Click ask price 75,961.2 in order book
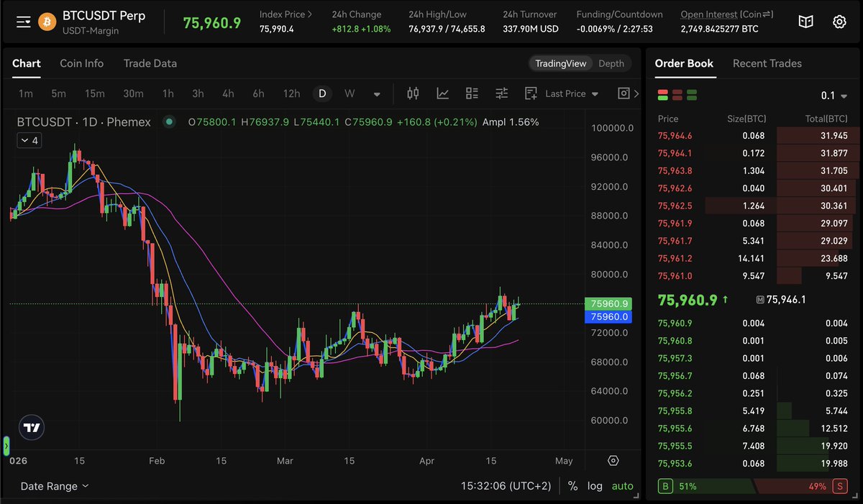 675,258
